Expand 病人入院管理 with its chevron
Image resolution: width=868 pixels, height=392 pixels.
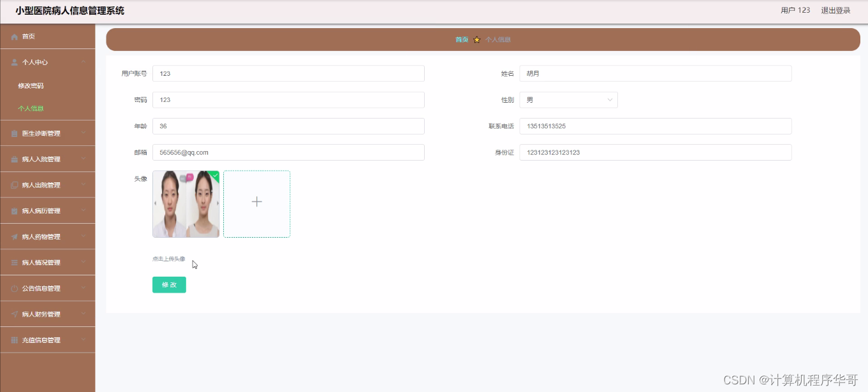pos(84,159)
